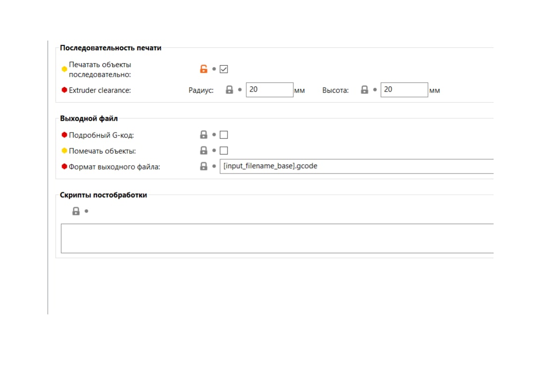Click reset dot beside Высота field
Viewport: 555px width, 392px height.
point(375,90)
